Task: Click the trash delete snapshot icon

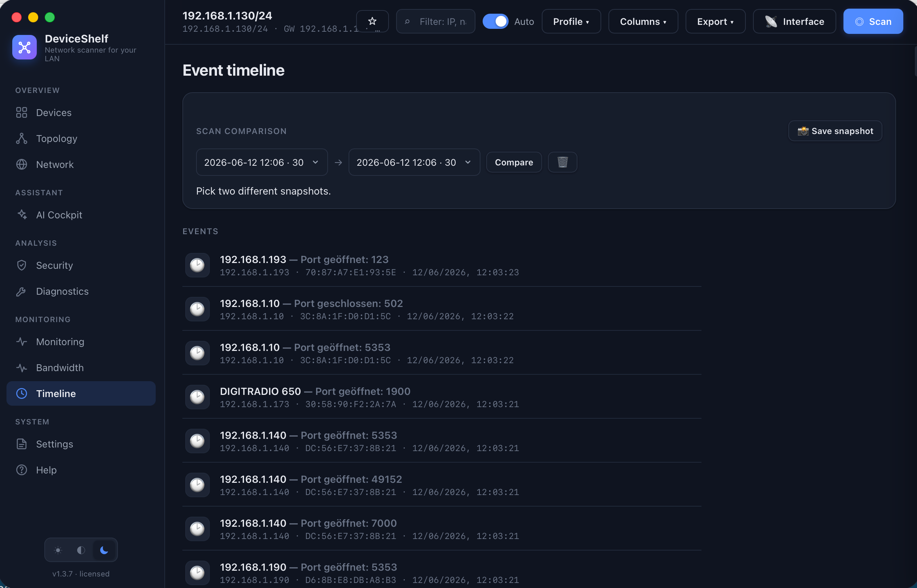Action: [x=563, y=162]
